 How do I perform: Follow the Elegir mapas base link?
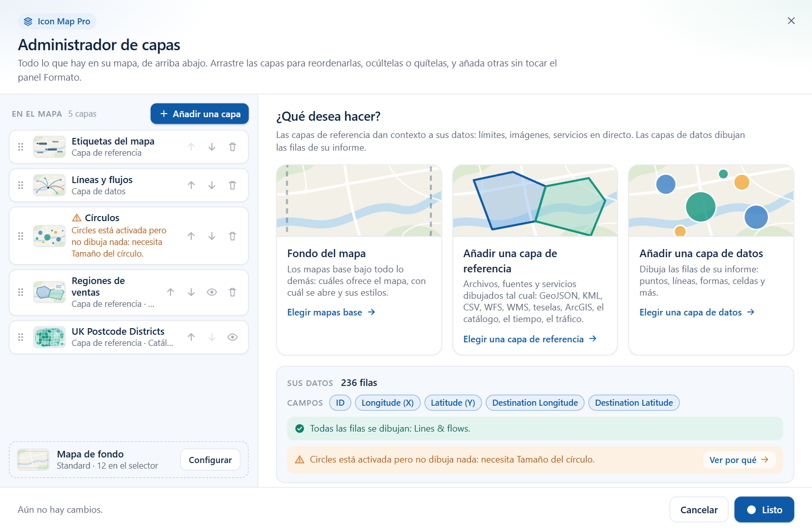click(x=331, y=312)
